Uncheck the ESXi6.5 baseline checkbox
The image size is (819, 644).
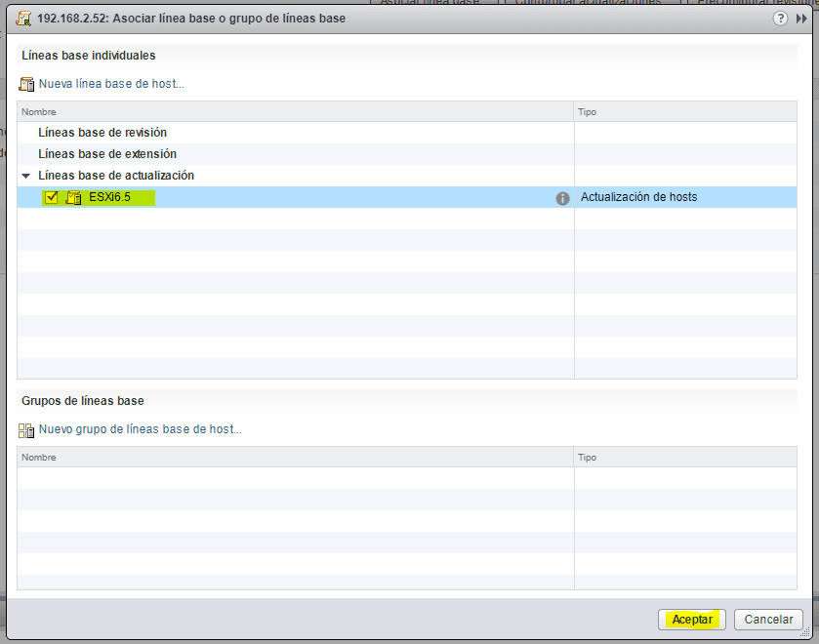tap(52, 197)
